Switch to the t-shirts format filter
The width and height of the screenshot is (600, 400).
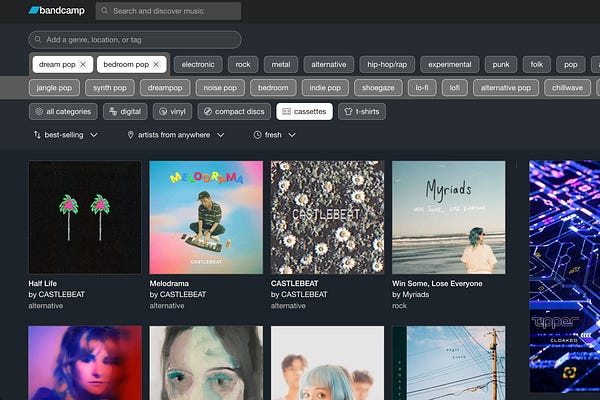[x=362, y=111]
